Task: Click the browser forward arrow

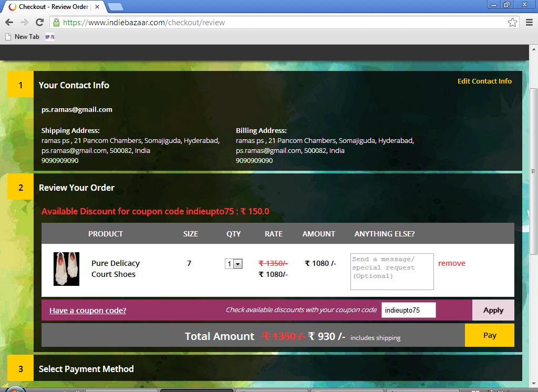Action: [24, 23]
